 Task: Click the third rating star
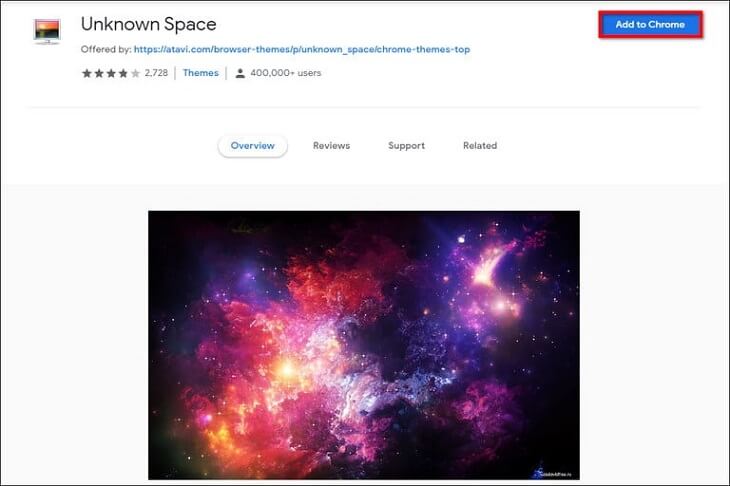pyautogui.click(x=110, y=73)
